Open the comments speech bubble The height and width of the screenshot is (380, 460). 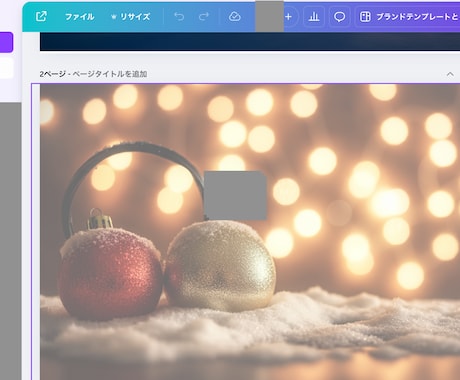[x=339, y=17]
